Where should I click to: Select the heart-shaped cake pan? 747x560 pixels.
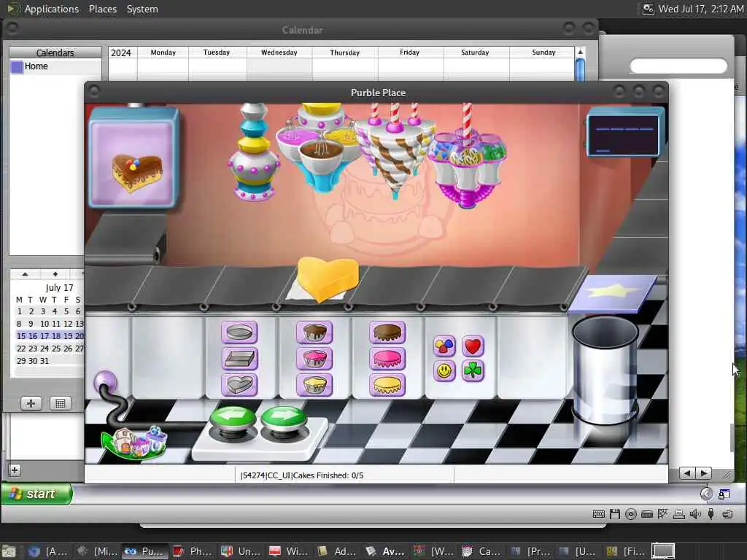pyautogui.click(x=239, y=385)
